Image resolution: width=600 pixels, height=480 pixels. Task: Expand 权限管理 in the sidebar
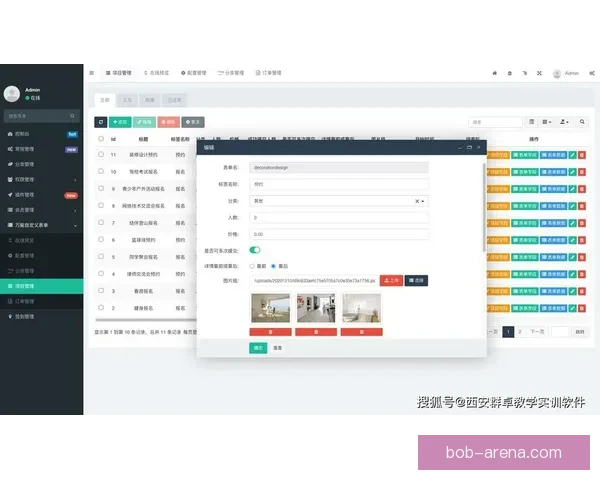42,180
